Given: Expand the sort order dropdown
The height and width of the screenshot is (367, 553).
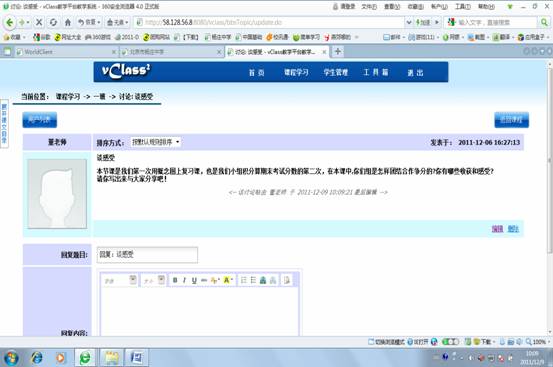Looking at the screenshot, I should coord(156,142).
